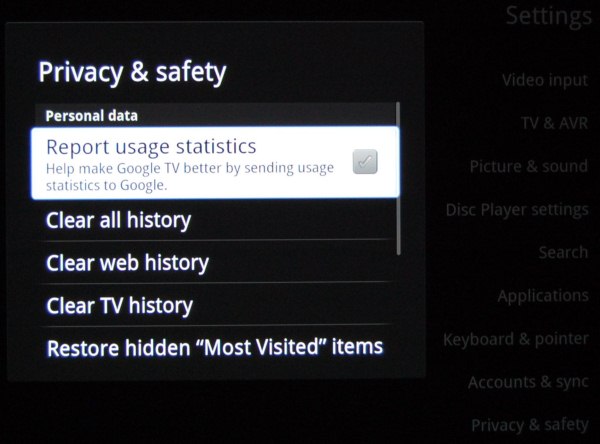Toggle the Report usage statistics checkbox
This screenshot has height=444, width=600.
(365, 162)
